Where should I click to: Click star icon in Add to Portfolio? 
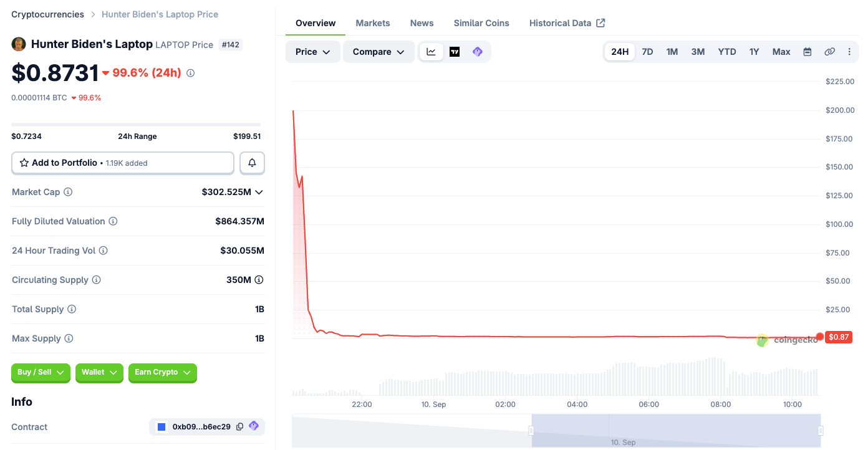[x=24, y=163]
